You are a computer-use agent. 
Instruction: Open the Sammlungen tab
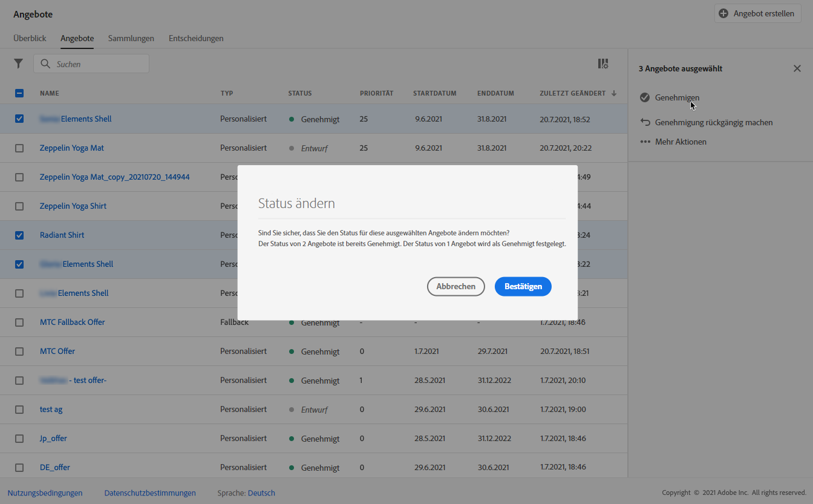click(x=131, y=38)
